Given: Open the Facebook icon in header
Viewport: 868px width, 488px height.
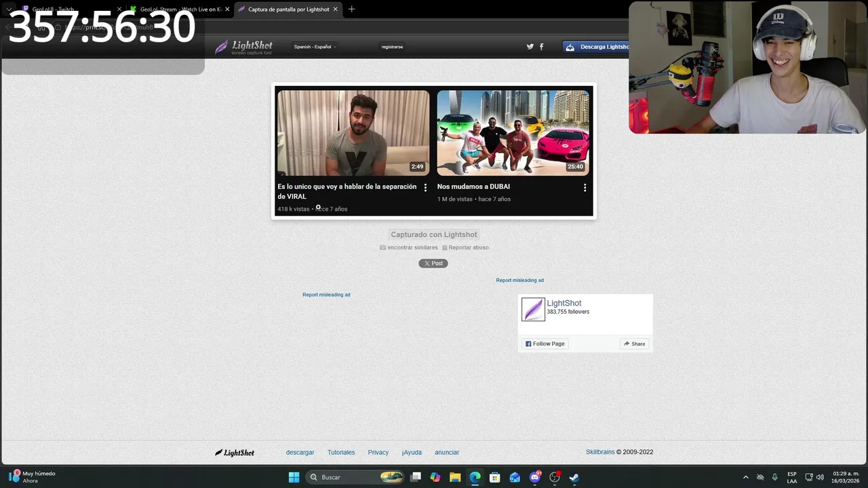Looking at the screenshot, I should point(541,47).
